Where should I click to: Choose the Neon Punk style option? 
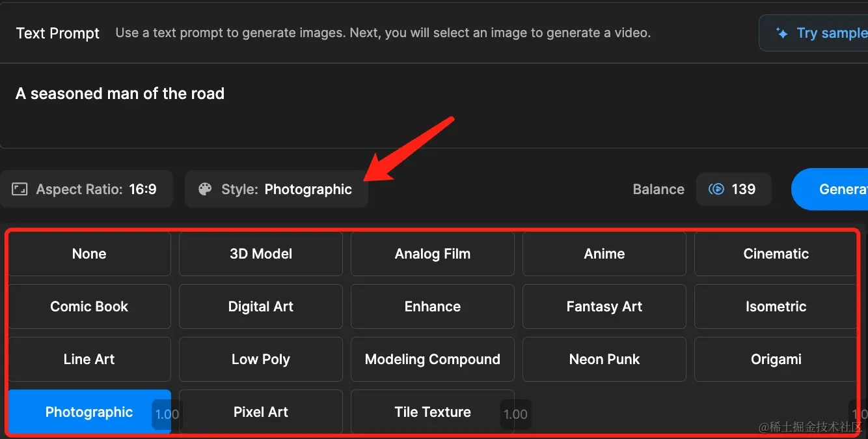[604, 360]
